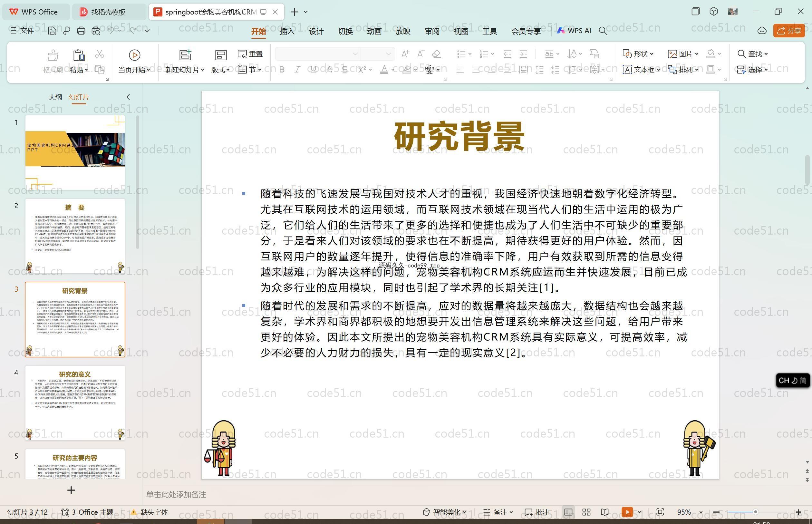
Task: Toggle Bold formatting
Action: tap(282, 69)
